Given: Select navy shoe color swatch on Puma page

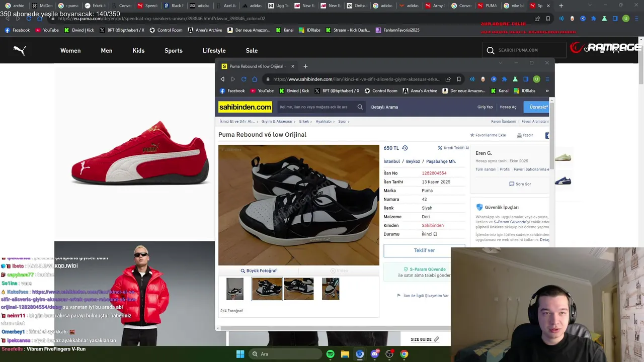Looking at the screenshot, I should (563, 181).
